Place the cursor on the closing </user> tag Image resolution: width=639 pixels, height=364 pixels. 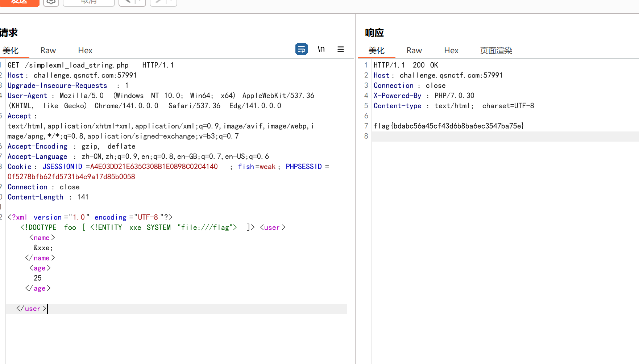pos(31,309)
